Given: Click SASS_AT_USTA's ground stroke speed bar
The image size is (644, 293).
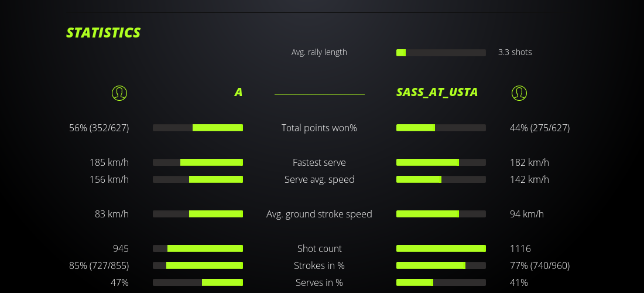Looking at the screenshot, I should pos(441,214).
